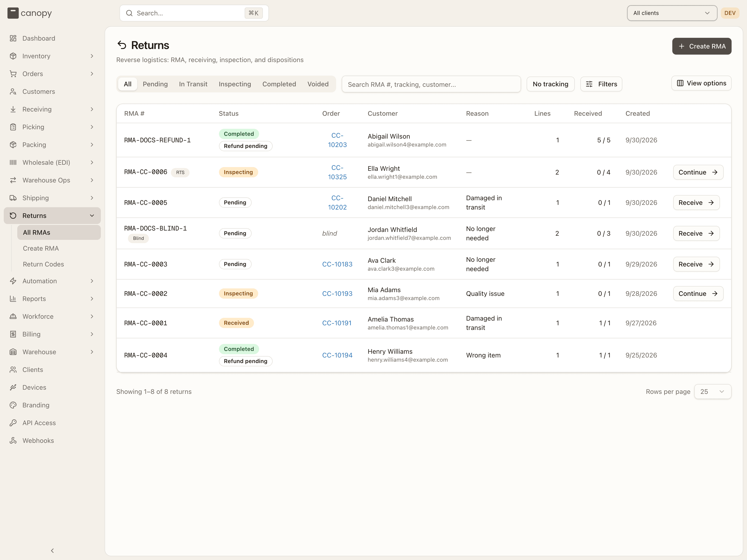The height and width of the screenshot is (560, 747).
Task: Click the magnifier icon in global search
Action: point(129,13)
